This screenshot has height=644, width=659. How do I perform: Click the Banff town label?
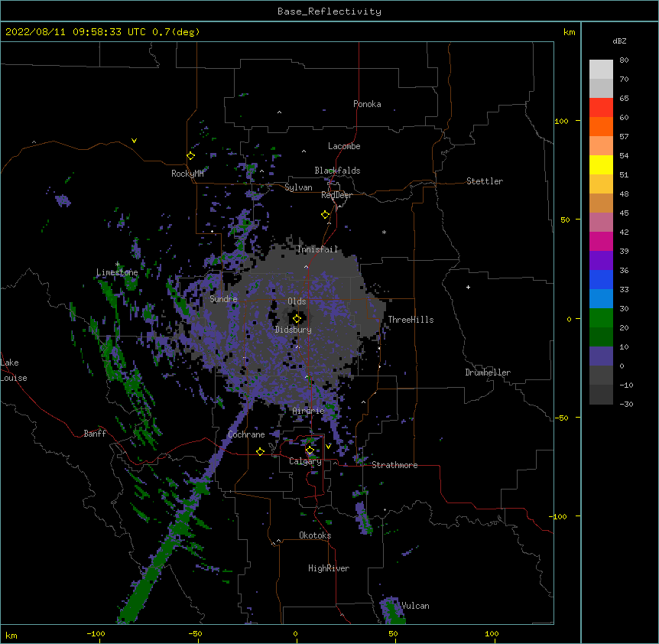(x=95, y=434)
